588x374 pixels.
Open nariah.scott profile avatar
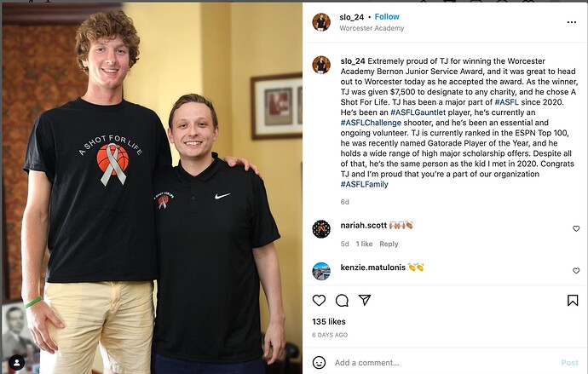click(x=321, y=229)
